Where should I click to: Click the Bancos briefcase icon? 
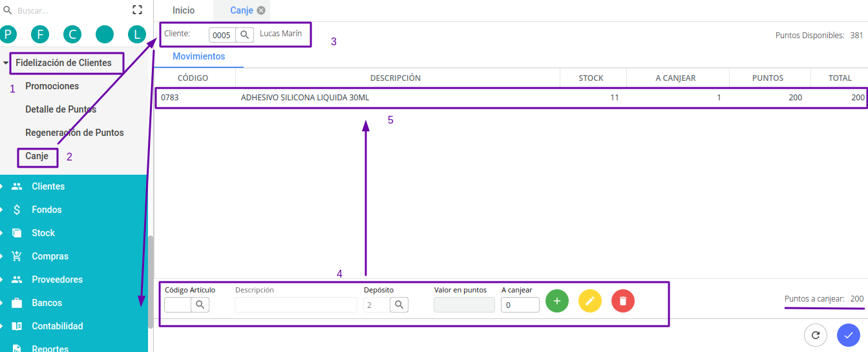click(x=17, y=303)
